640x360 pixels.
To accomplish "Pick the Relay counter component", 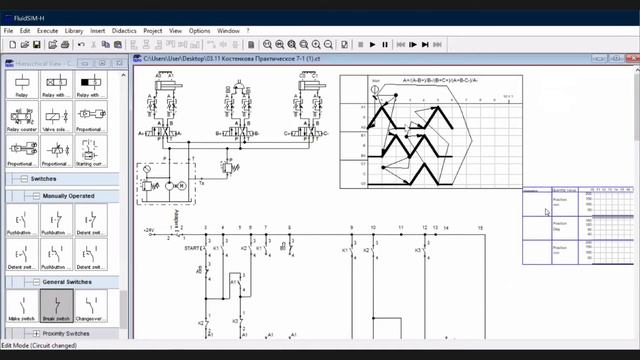I will tap(22, 118).
